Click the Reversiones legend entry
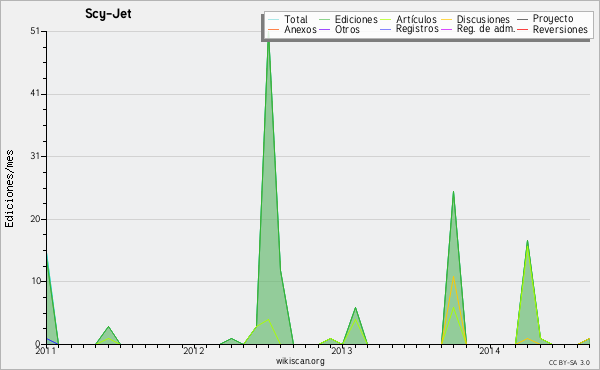Screen dimensions: 600x370 click(553, 29)
